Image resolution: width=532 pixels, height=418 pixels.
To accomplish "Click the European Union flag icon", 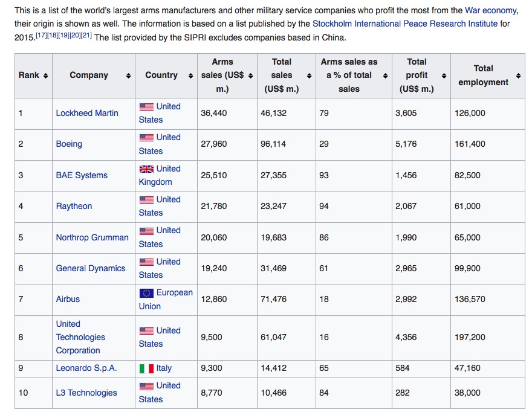I will 146,293.
